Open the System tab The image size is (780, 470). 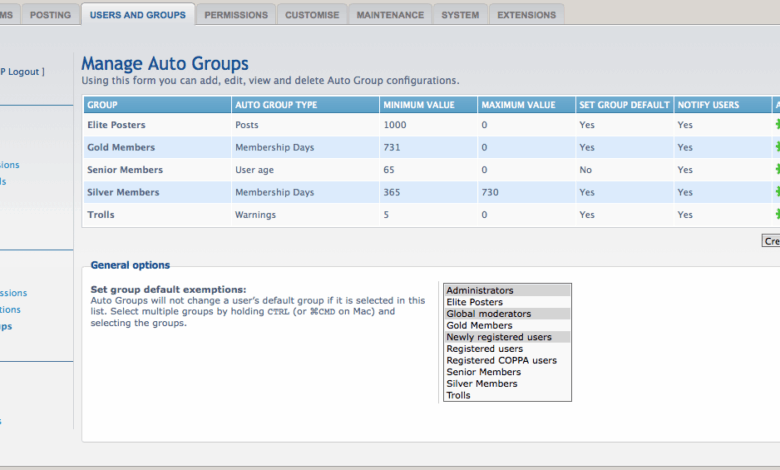pyautogui.click(x=460, y=15)
